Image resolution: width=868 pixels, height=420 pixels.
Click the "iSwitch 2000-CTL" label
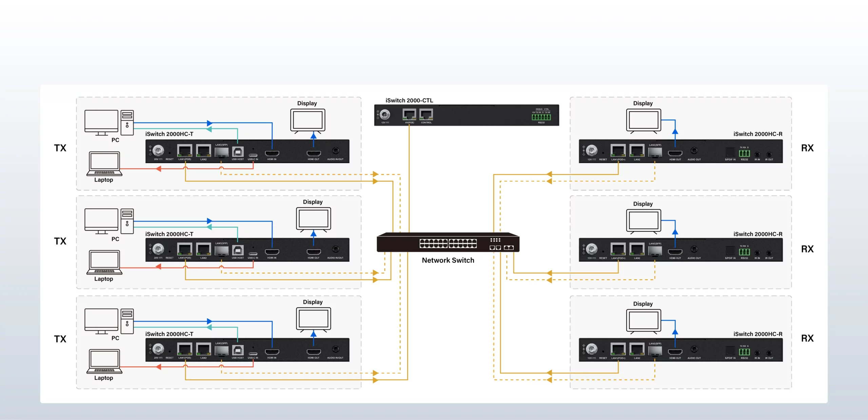tap(409, 100)
